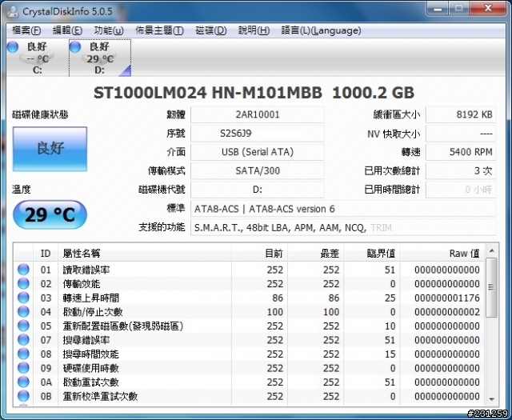
Task: Click the scrollbar down arrow
Action: click(x=491, y=399)
